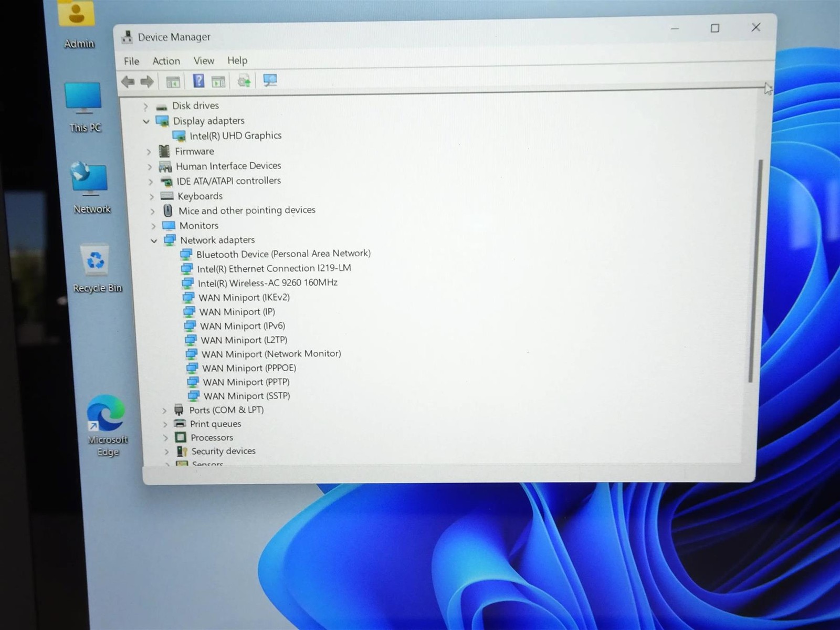
Task: Maximize the Device Manager window
Action: coord(715,28)
